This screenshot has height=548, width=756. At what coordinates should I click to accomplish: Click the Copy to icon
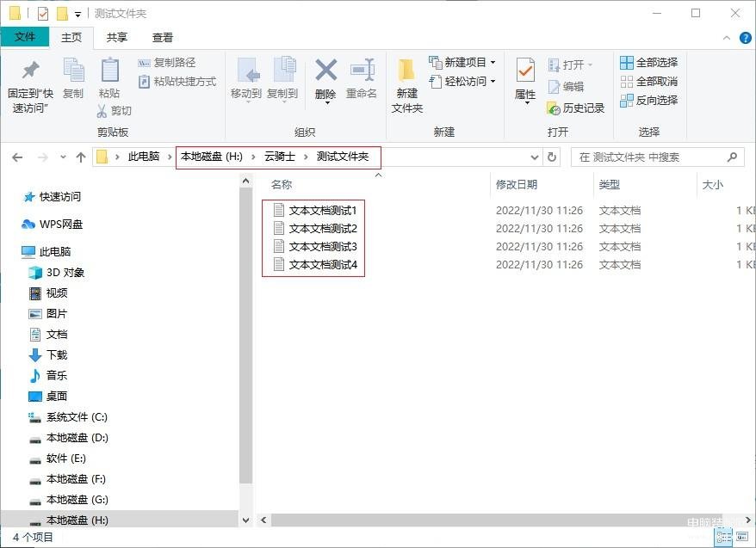284,71
